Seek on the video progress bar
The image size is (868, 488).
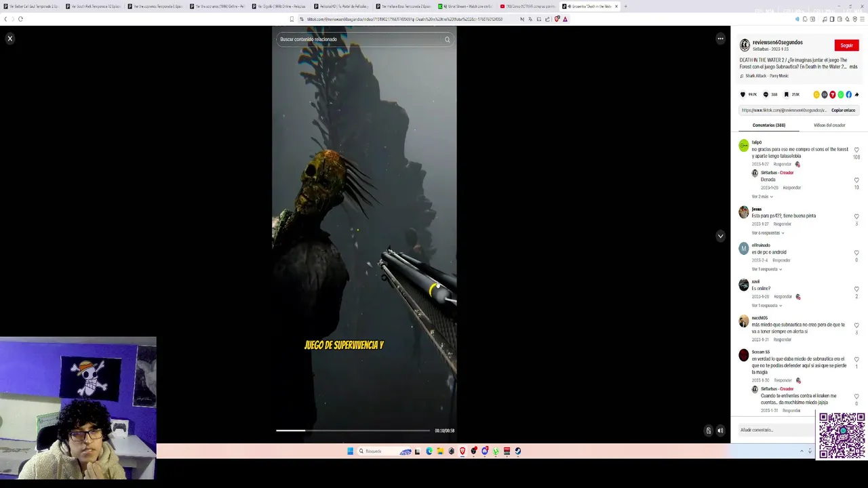(x=353, y=430)
